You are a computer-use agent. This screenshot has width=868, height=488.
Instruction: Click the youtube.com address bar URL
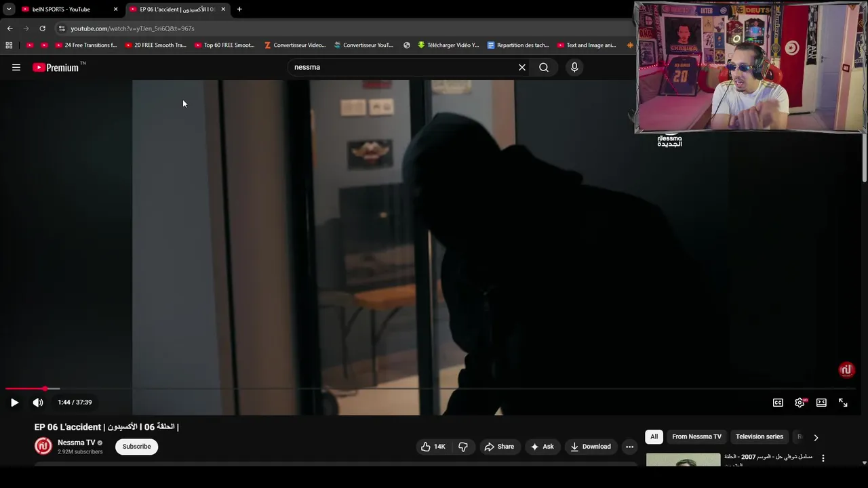133,28
